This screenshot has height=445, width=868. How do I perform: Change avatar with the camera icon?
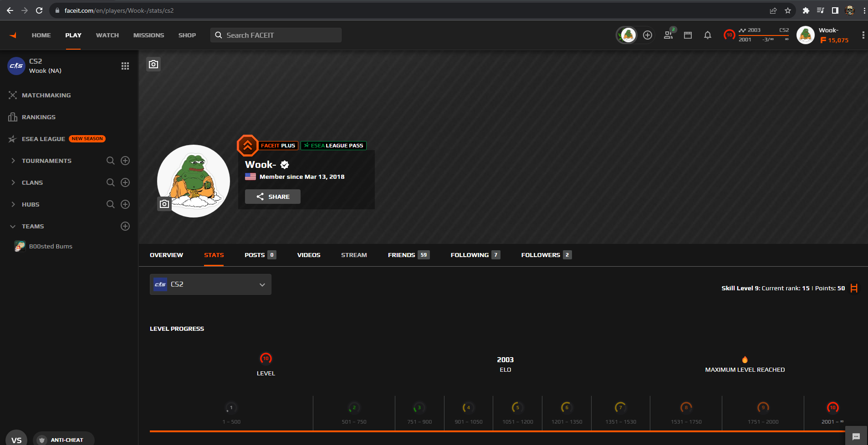164,204
